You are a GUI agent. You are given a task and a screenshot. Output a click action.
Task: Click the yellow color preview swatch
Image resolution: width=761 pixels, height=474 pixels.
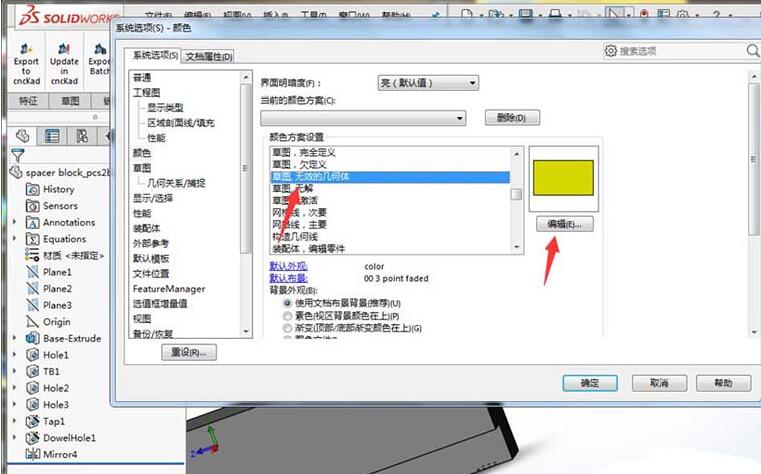click(x=563, y=178)
